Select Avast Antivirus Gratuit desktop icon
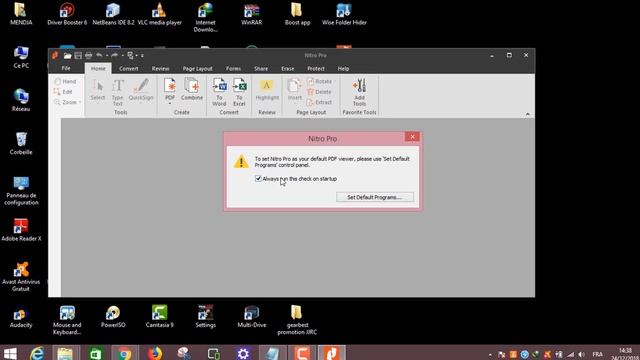 click(21, 276)
